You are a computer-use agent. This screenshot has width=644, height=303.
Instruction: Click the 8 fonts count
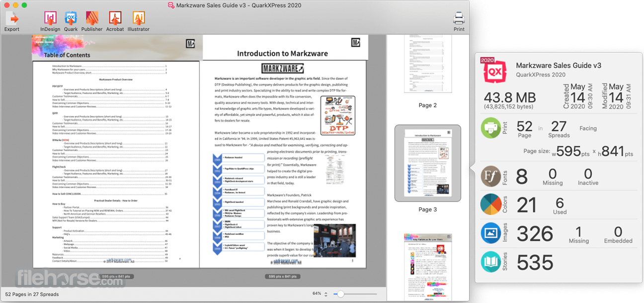point(522,177)
